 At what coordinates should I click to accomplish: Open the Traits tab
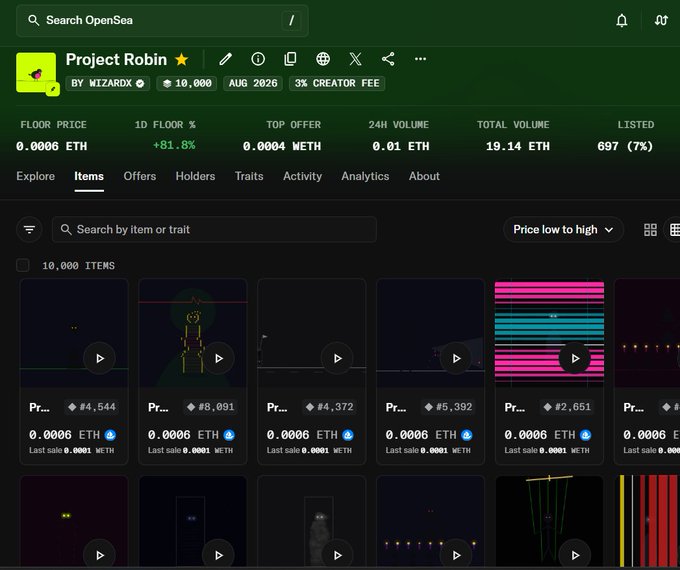click(x=249, y=176)
